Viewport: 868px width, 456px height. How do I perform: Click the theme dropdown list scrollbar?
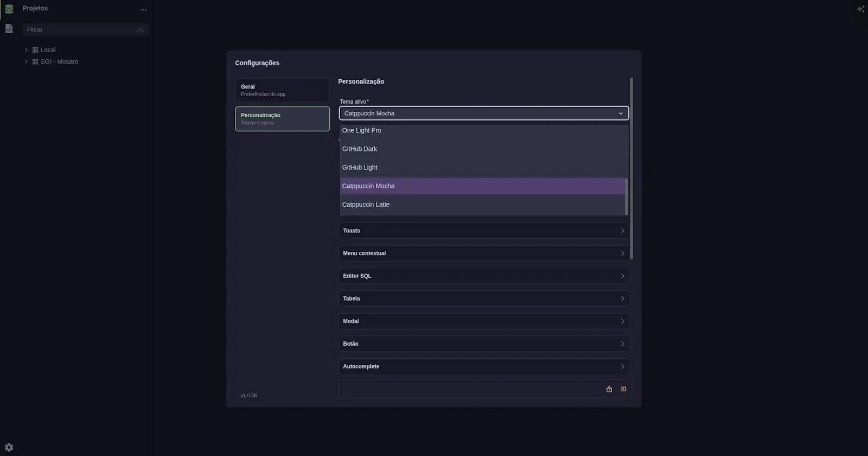click(x=627, y=197)
